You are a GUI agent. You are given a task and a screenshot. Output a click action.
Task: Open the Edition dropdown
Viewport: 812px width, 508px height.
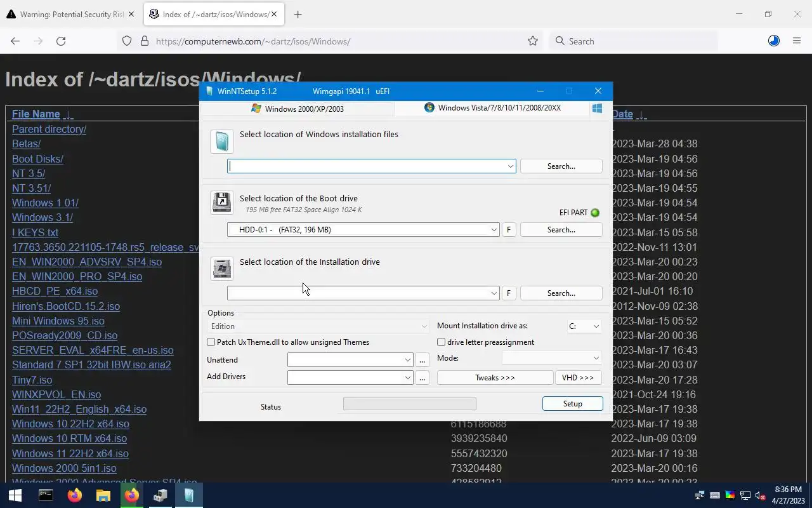[x=318, y=326]
